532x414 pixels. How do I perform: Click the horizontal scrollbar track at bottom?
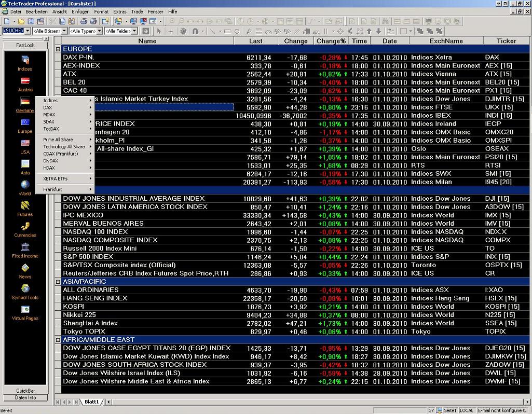point(317,402)
